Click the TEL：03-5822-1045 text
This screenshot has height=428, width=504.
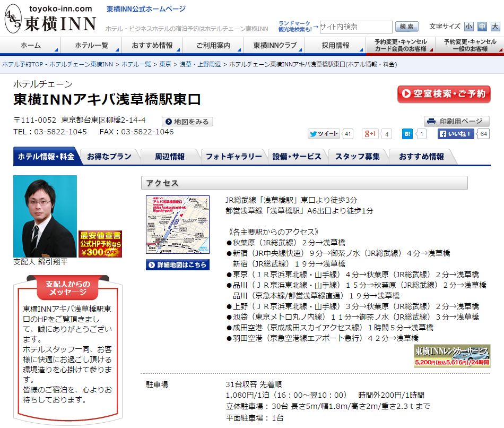[50, 132]
